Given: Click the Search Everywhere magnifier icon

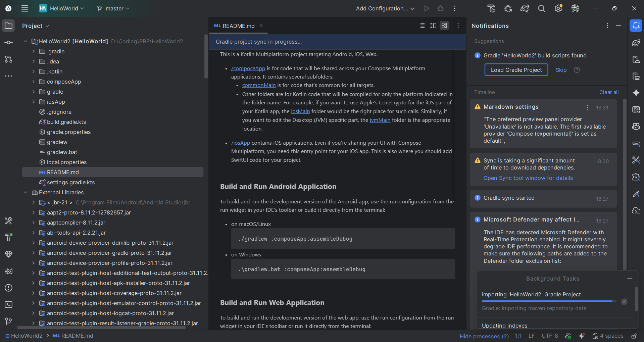Looking at the screenshot, I should click(541, 9).
